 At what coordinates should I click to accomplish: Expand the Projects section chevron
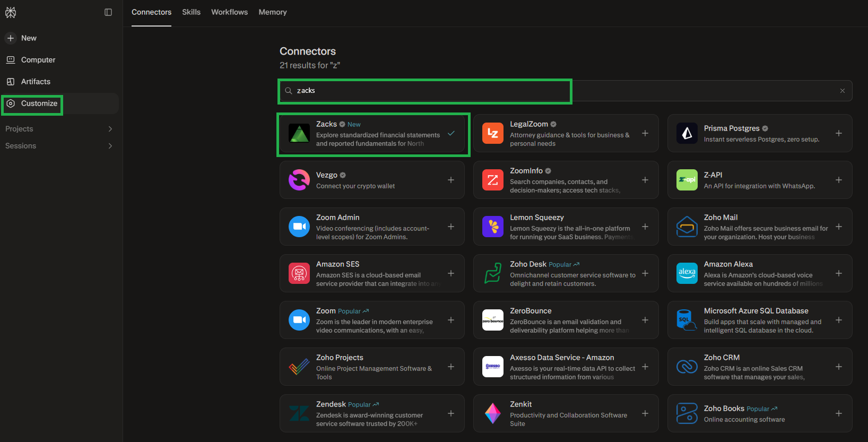(110, 129)
